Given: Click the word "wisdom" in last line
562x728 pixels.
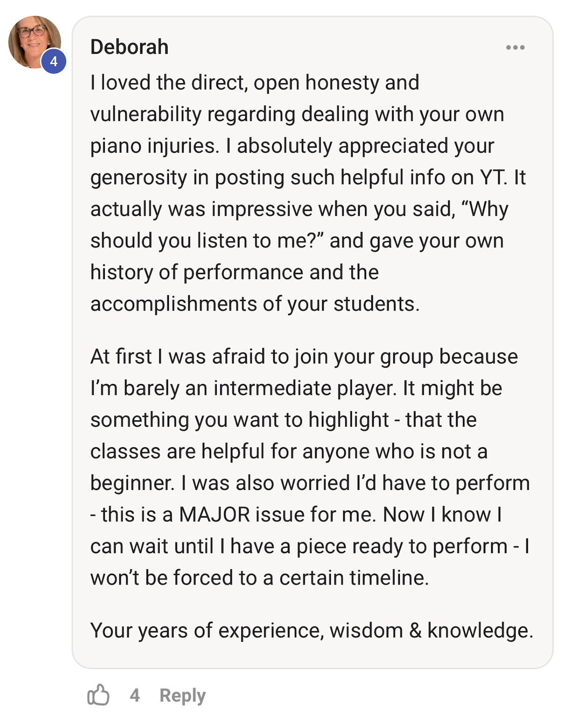Looking at the screenshot, I should (366, 631).
